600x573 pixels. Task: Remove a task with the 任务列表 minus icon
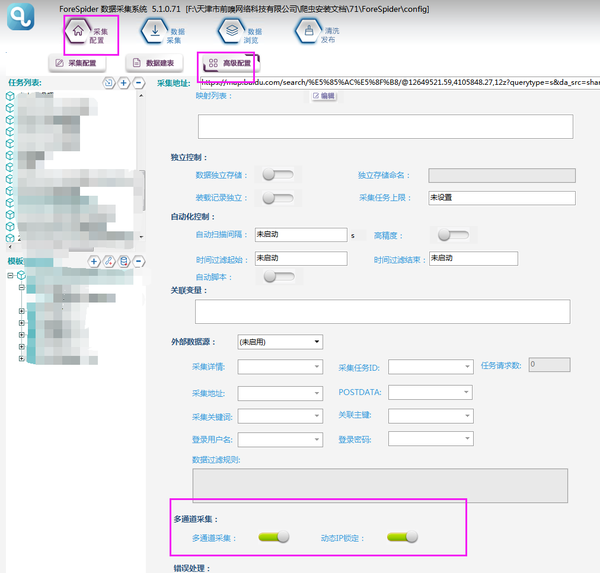139,83
